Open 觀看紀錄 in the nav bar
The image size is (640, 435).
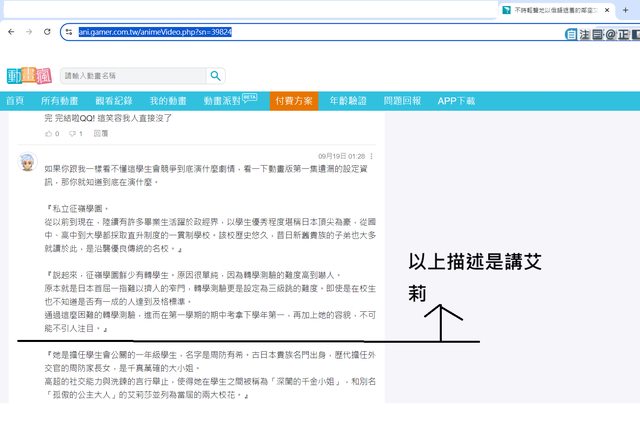(113, 101)
